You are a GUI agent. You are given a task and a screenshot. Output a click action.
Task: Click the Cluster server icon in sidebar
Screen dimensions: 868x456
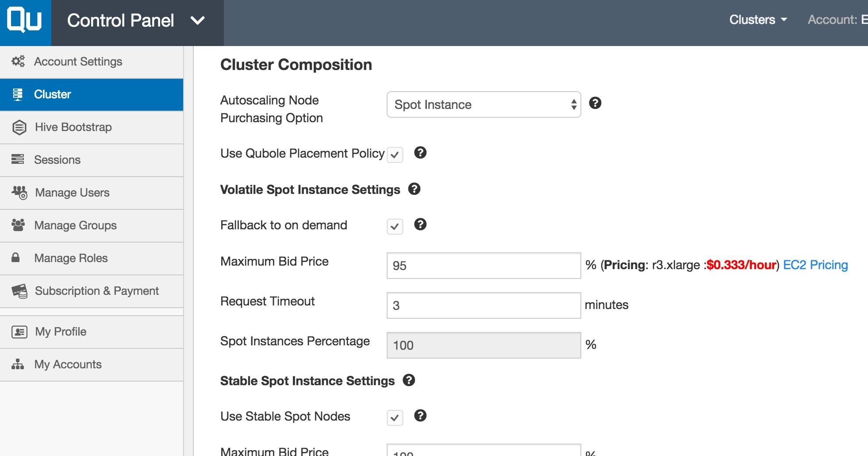coord(18,94)
